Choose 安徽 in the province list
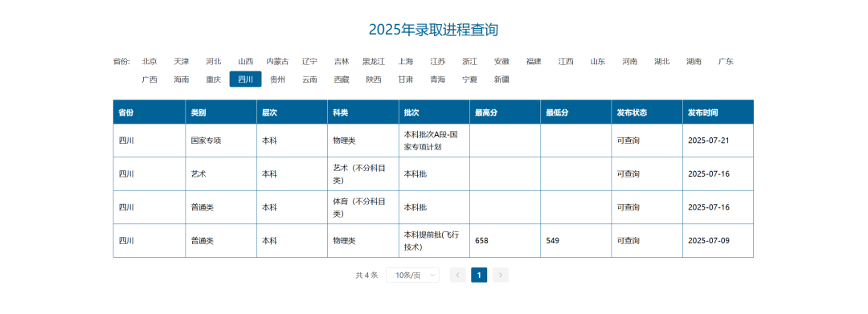This screenshot has height=314, width=868. (502, 61)
